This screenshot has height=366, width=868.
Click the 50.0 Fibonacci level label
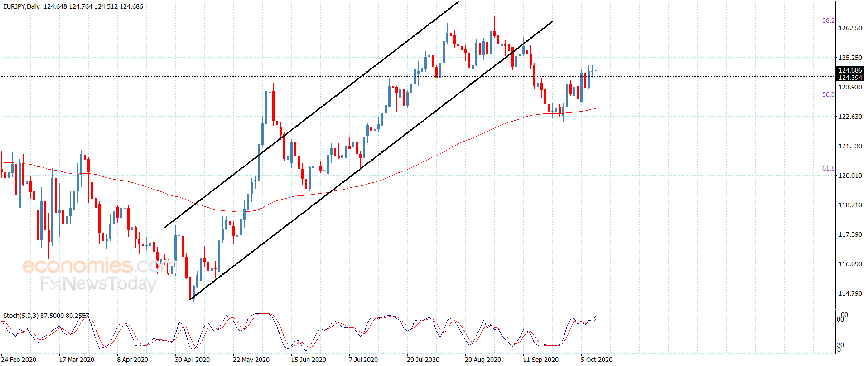coord(828,94)
